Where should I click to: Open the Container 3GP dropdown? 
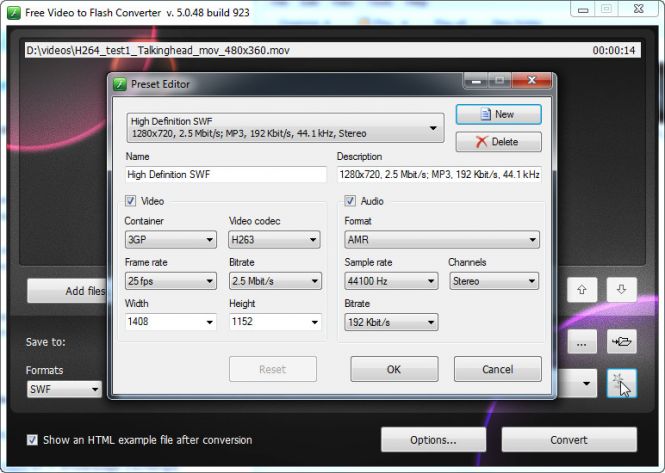click(170, 240)
